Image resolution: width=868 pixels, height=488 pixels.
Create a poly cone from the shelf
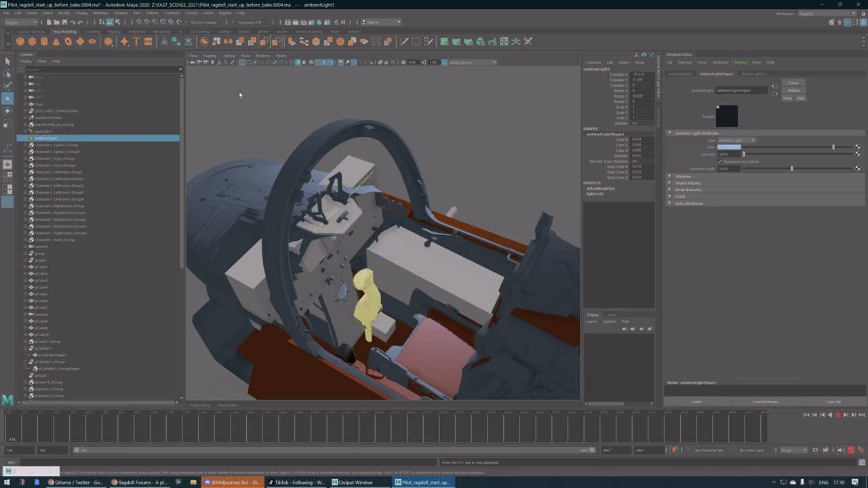[56, 41]
